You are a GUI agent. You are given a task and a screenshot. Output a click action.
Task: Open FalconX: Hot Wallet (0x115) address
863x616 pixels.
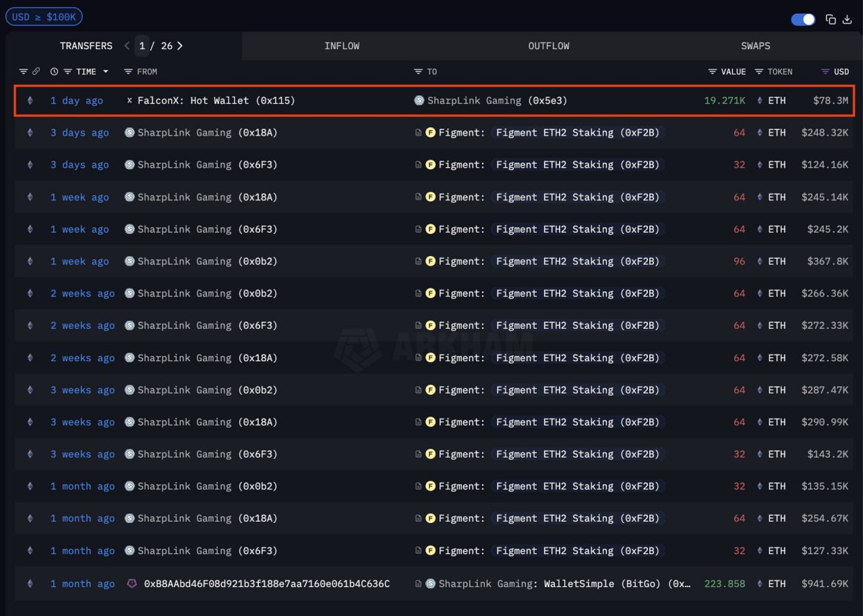[216, 100]
